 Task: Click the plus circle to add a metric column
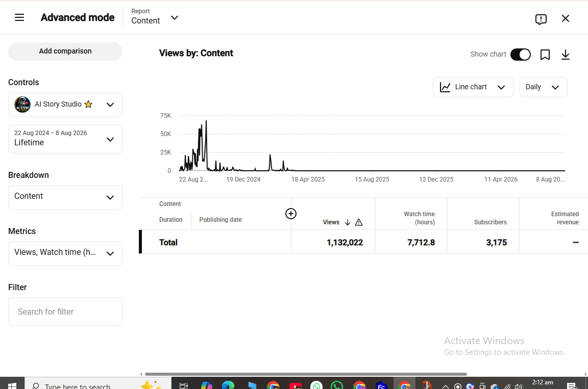click(290, 214)
